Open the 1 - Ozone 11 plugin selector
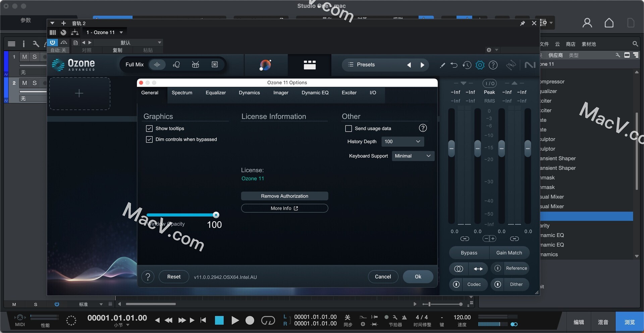 [104, 33]
